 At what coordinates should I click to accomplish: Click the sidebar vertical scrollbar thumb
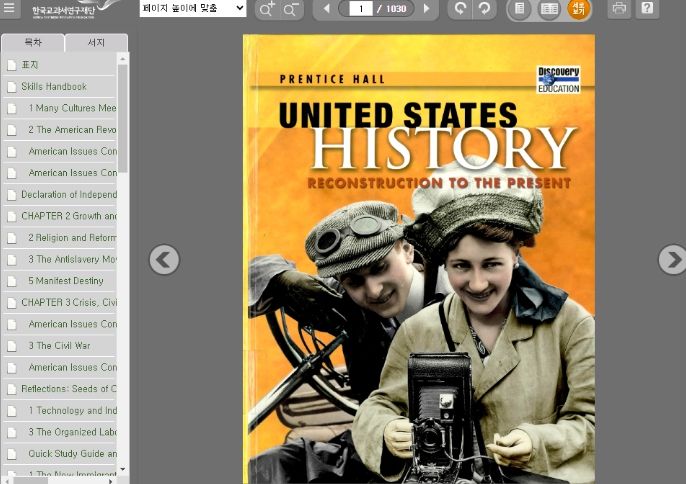coord(123,118)
